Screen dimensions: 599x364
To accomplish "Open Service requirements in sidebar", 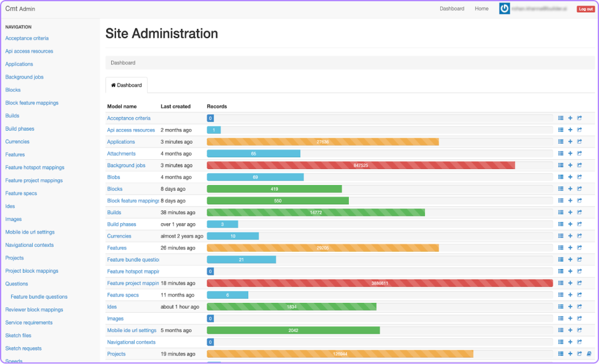I will pos(29,323).
